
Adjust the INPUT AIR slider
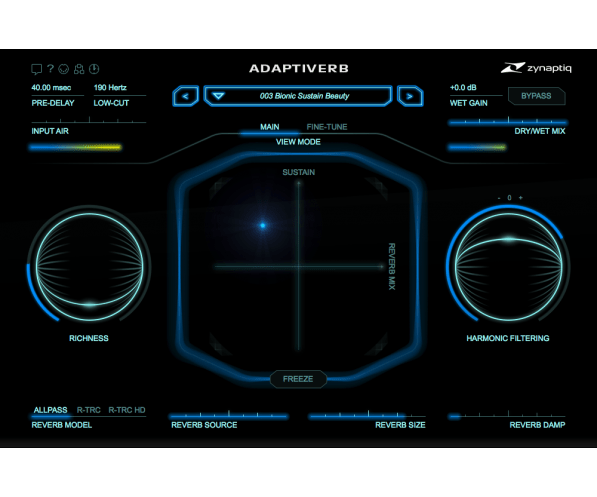[89, 120]
